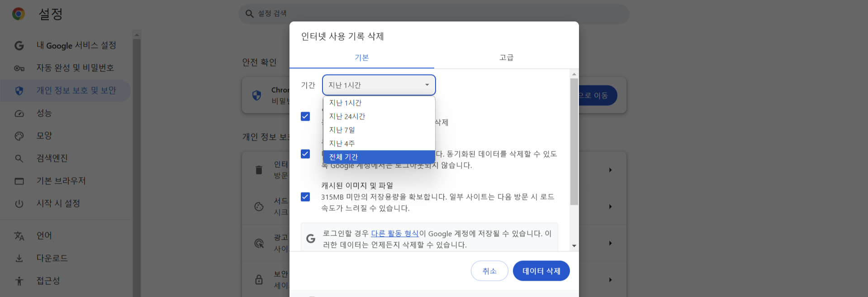The height and width of the screenshot is (297, 868).
Task: Expand the third-party cookies row arrow
Action: click(610, 207)
